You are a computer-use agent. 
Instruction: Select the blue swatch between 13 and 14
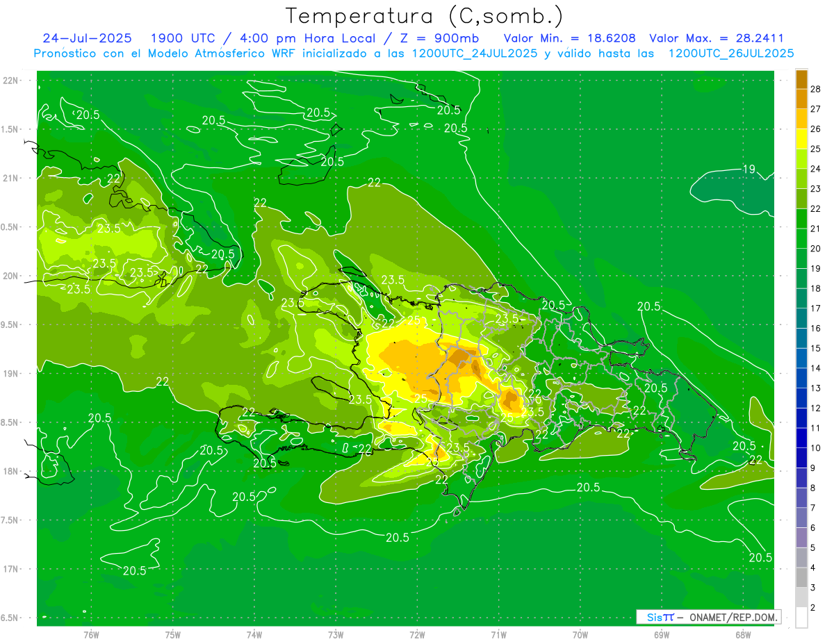(x=801, y=378)
